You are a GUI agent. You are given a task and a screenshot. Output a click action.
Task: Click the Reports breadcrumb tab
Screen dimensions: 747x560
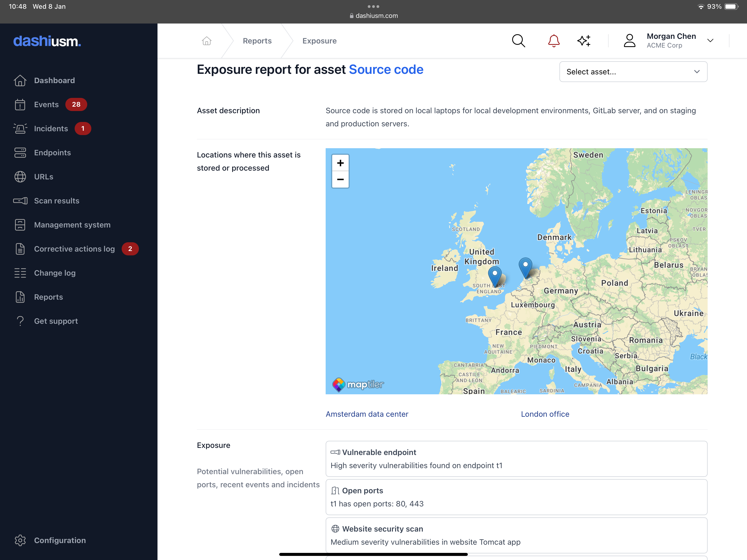click(257, 40)
